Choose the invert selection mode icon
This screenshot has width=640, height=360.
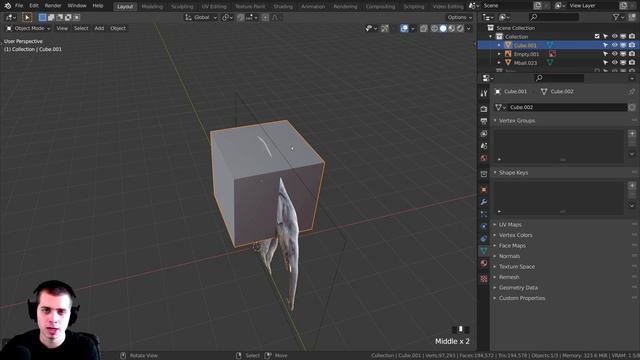click(x=68, y=18)
